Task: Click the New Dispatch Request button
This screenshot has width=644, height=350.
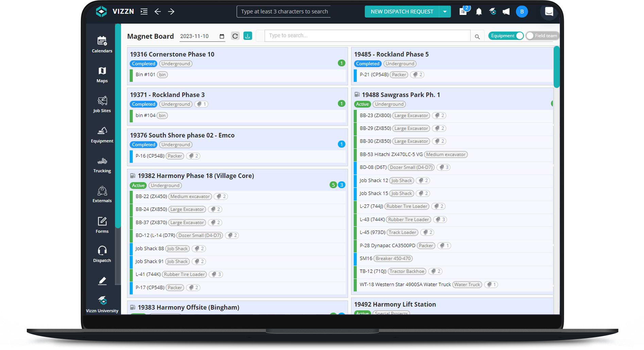Action: pyautogui.click(x=402, y=12)
